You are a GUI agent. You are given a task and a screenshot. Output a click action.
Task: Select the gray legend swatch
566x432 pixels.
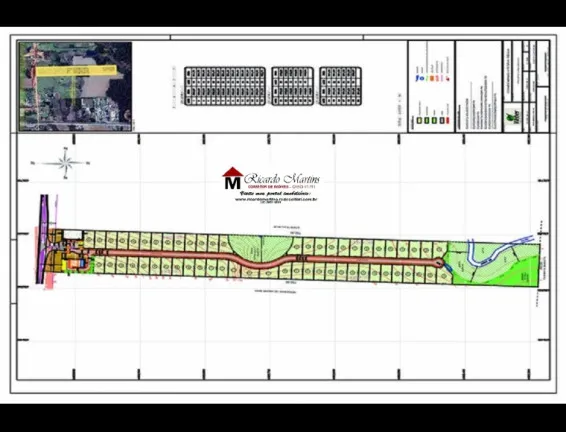click(442, 121)
